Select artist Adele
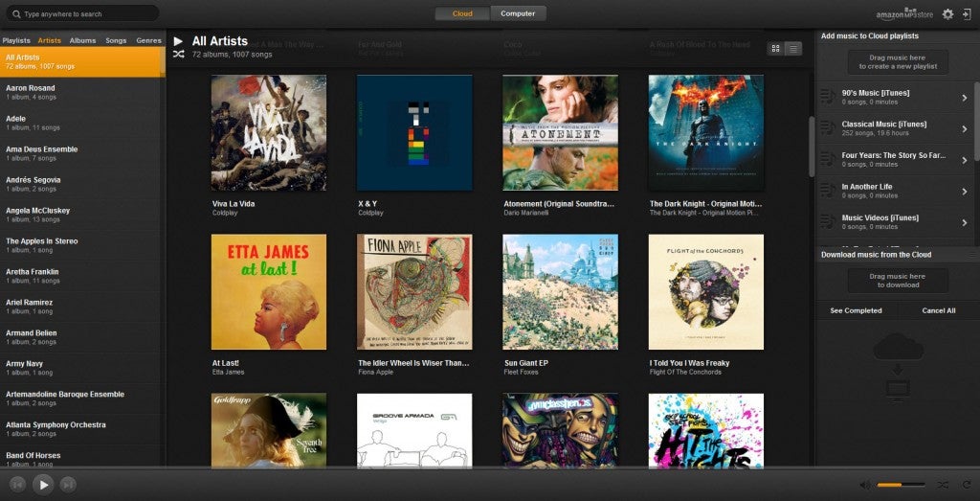 (x=81, y=124)
